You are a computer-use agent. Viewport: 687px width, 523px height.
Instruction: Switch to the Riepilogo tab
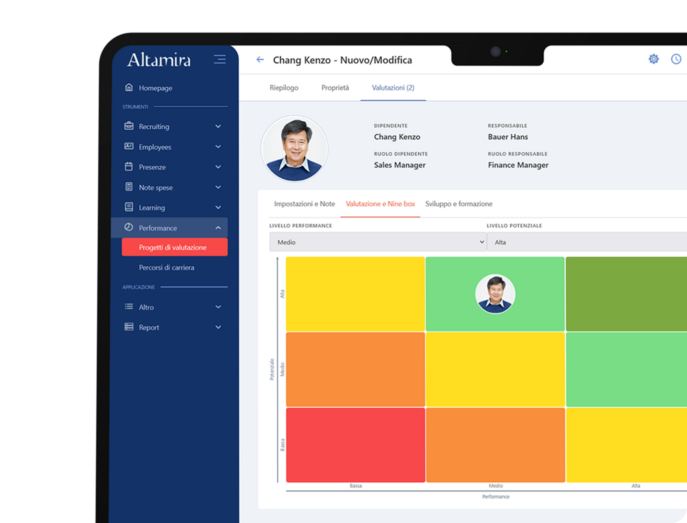pyautogui.click(x=284, y=88)
